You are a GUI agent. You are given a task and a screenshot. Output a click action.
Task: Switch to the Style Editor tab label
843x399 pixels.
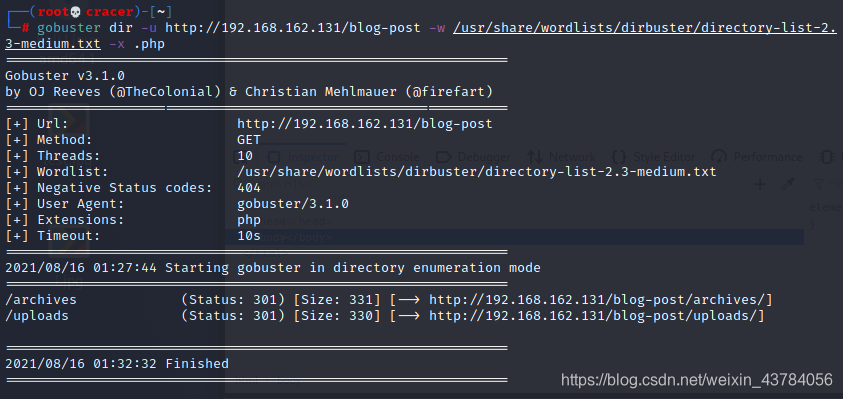click(665, 157)
